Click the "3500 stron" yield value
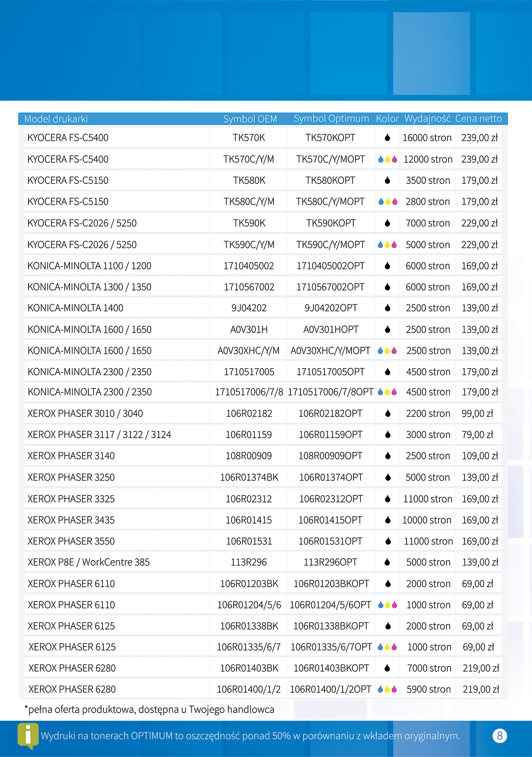The width and height of the screenshot is (532, 757). [x=428, y=180]
